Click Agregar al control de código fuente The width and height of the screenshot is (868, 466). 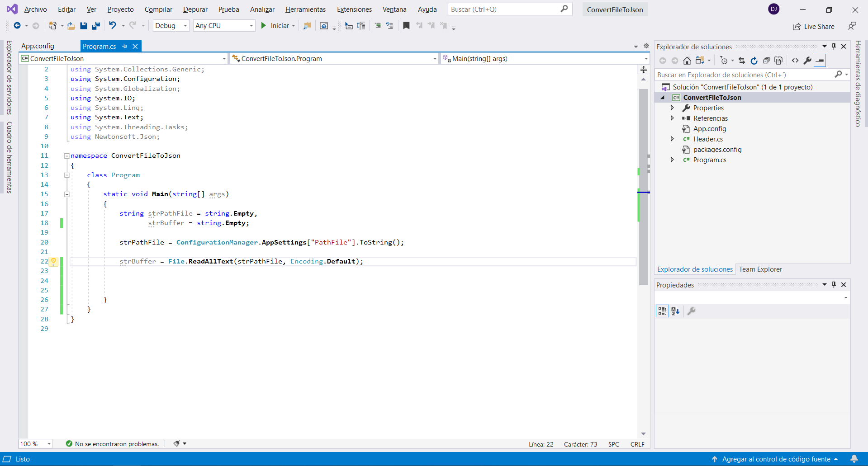coord(775,459)
